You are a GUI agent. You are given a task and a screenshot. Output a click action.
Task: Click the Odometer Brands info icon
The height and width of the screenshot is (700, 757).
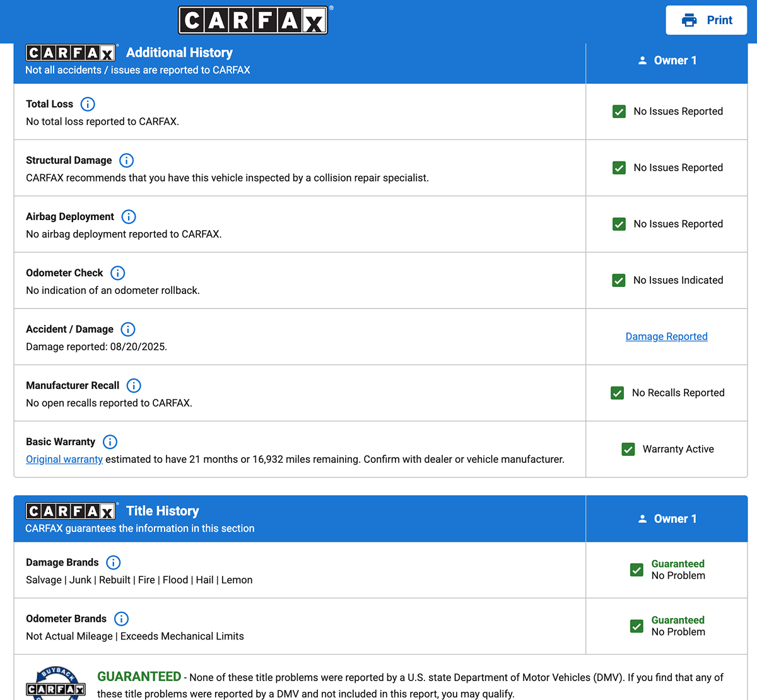(121, 619)
